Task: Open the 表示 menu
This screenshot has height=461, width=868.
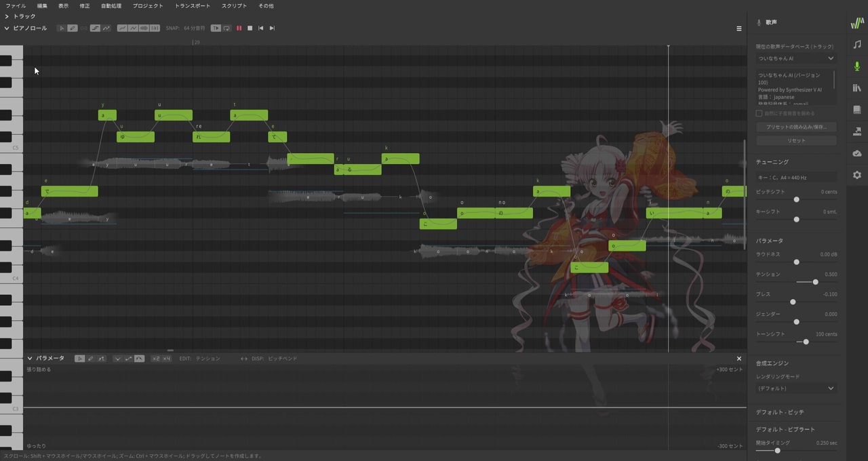Action: 63,5
